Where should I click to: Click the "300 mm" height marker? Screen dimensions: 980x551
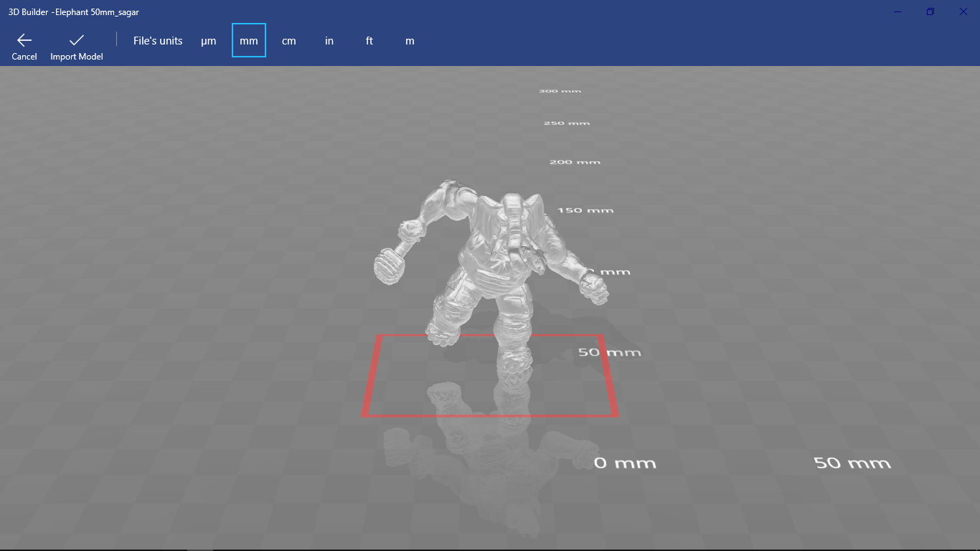(560, 91)
